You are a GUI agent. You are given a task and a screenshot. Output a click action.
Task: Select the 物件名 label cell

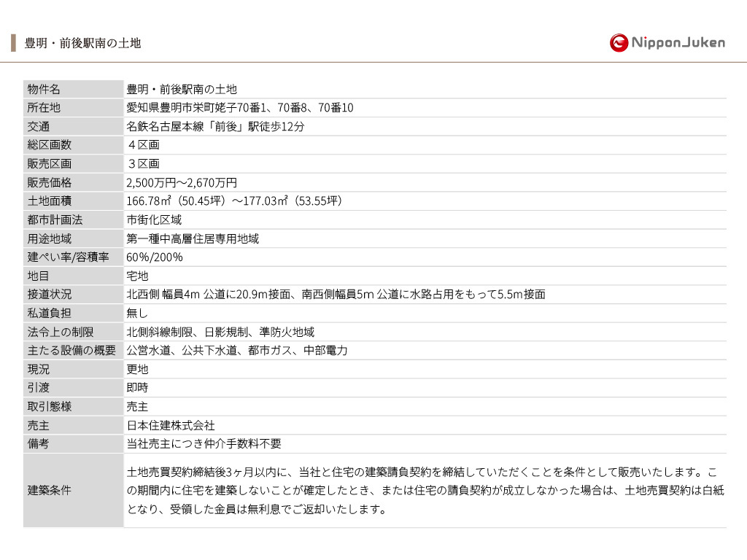(73, 90)
